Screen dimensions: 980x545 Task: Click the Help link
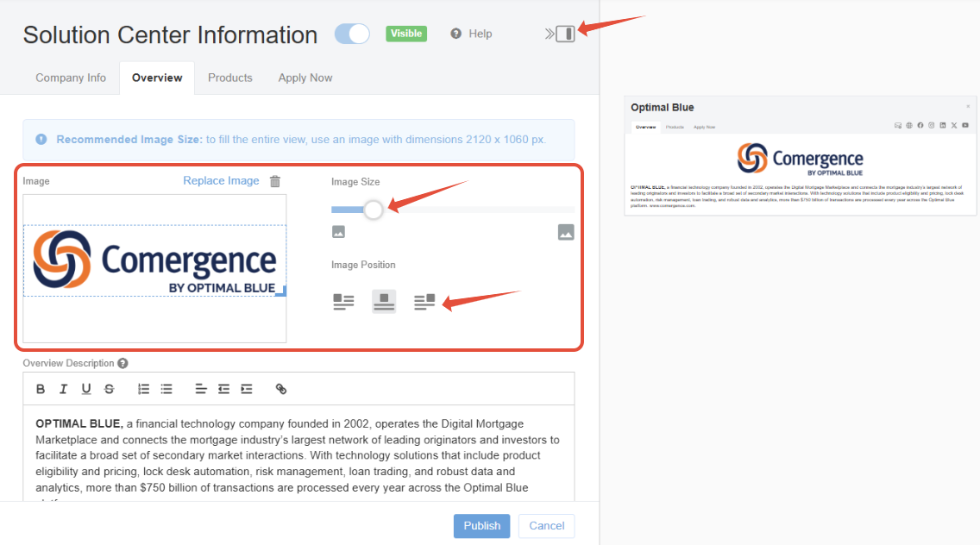(x=480, y=34)
